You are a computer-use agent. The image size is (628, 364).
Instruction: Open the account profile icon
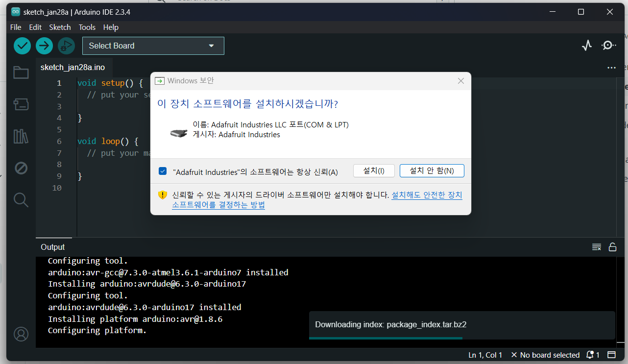(x=21, y=334)
